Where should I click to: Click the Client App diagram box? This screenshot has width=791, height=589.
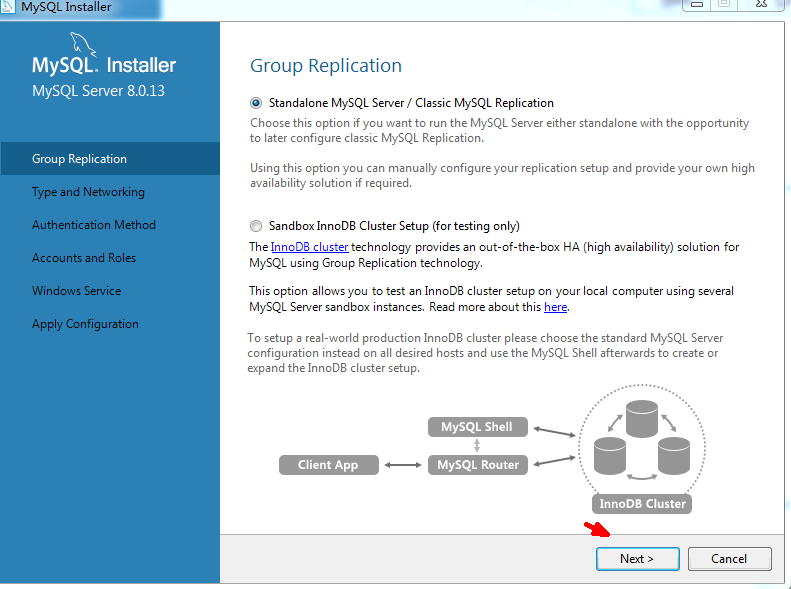(x=328, y=464)
